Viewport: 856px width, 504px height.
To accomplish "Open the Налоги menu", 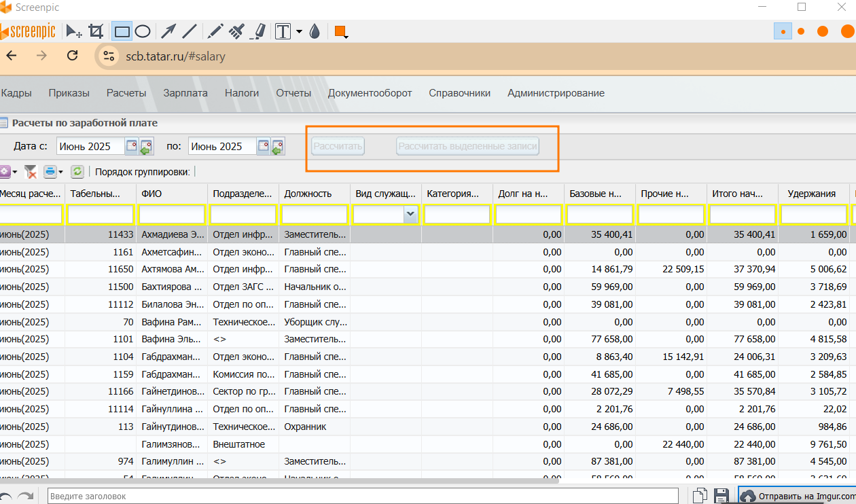I will [x=242, y=93].
